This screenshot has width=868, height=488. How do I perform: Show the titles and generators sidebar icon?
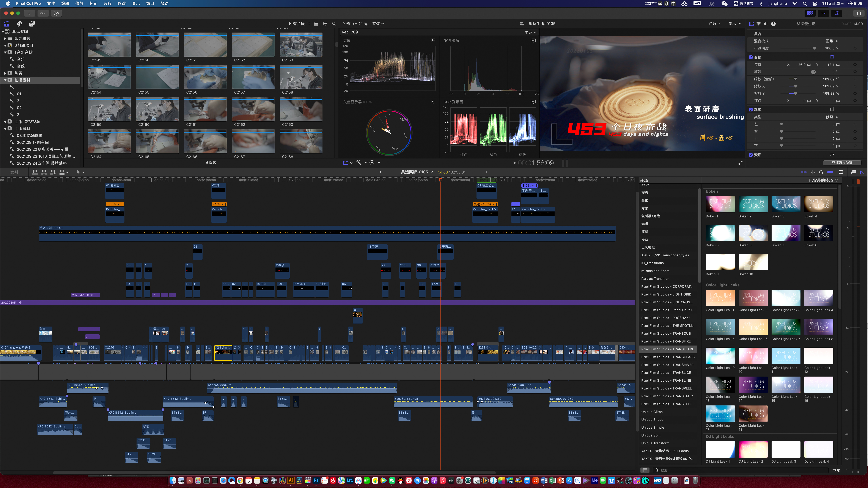(x=32, y=24)
